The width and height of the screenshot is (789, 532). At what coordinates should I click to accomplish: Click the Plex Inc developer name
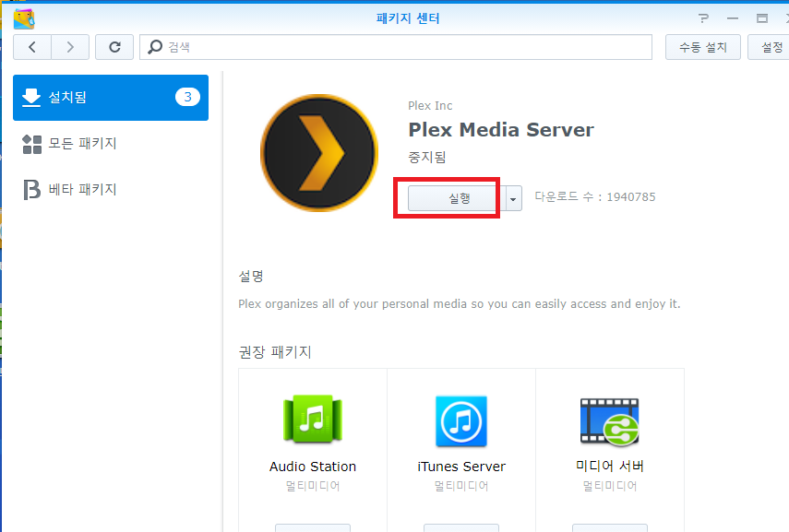click(x=430, y=106)
